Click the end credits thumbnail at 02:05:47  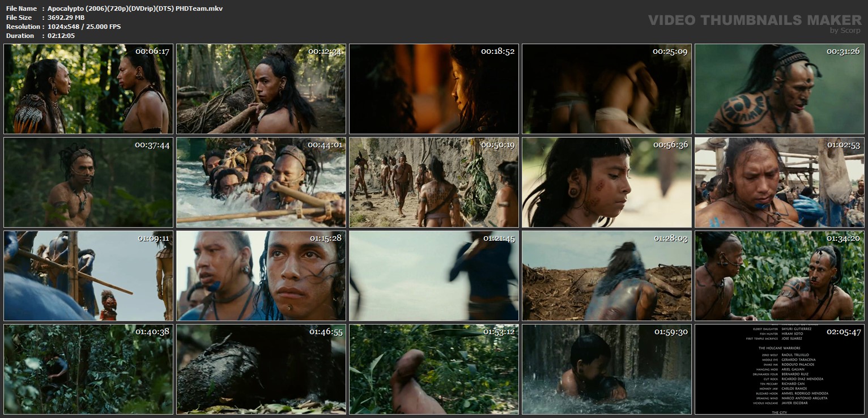pyautogui.click(x=780, y=369)
